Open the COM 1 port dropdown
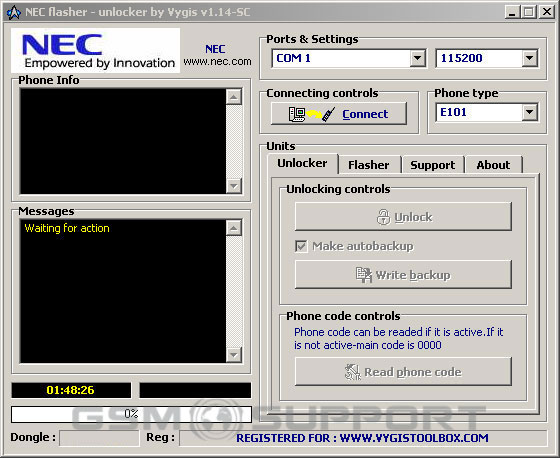 coord(418,58)
